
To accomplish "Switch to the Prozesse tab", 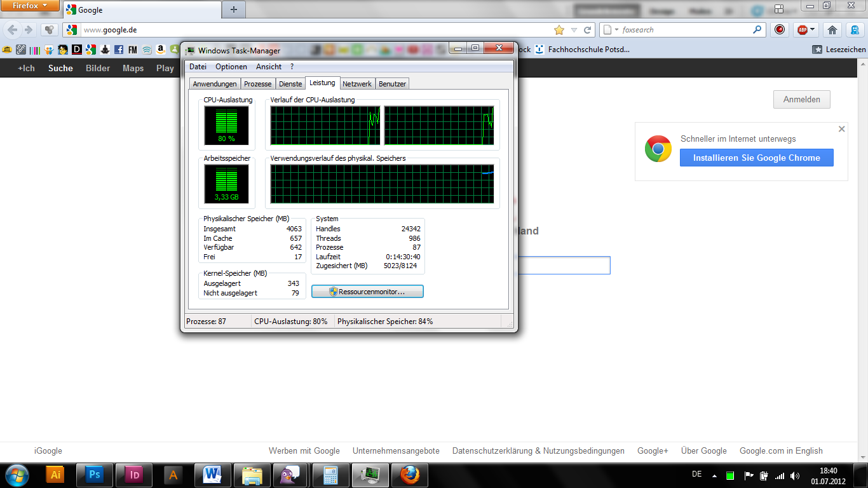I will tap(258, 84).
